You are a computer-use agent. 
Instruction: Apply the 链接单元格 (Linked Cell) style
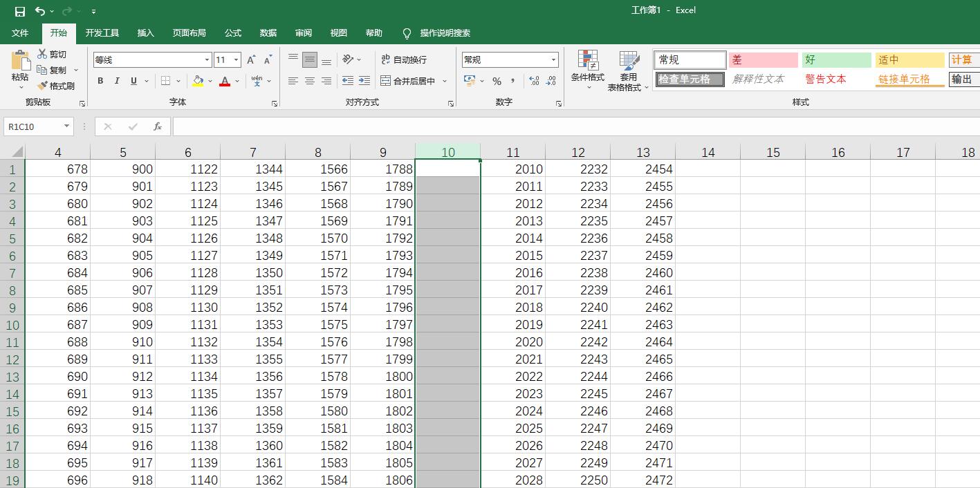pos(910,79)
